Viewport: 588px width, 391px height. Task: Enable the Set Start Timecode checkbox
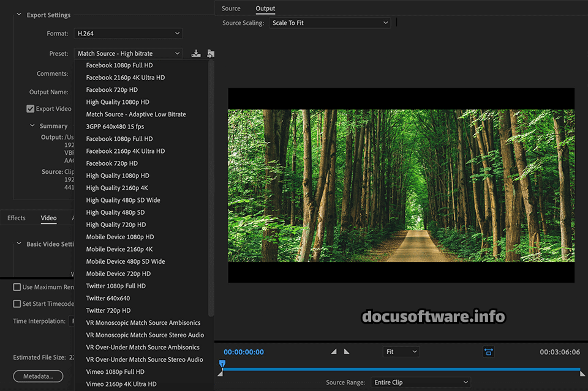click(x=17, y=304)
